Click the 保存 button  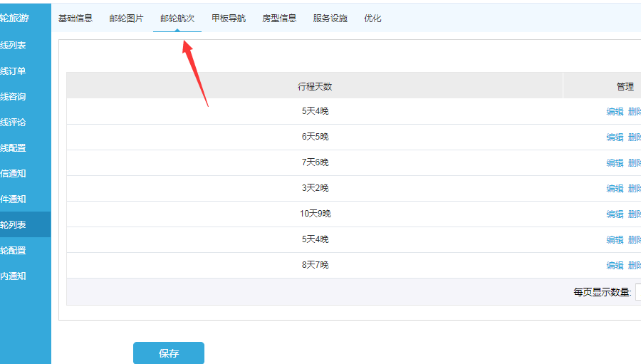click(x=169, y=353)
